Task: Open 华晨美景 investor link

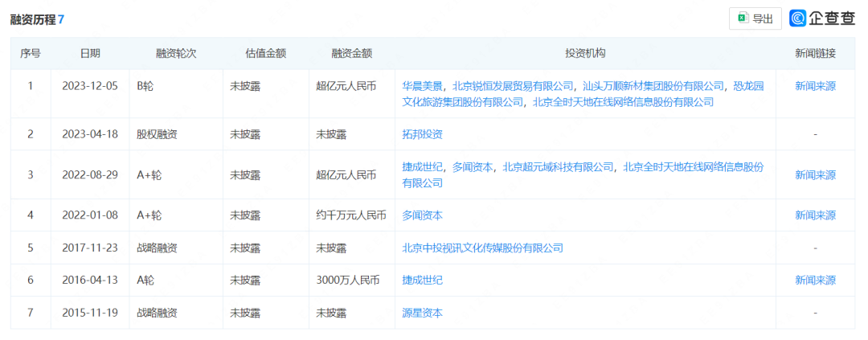Action: [423, 86]
